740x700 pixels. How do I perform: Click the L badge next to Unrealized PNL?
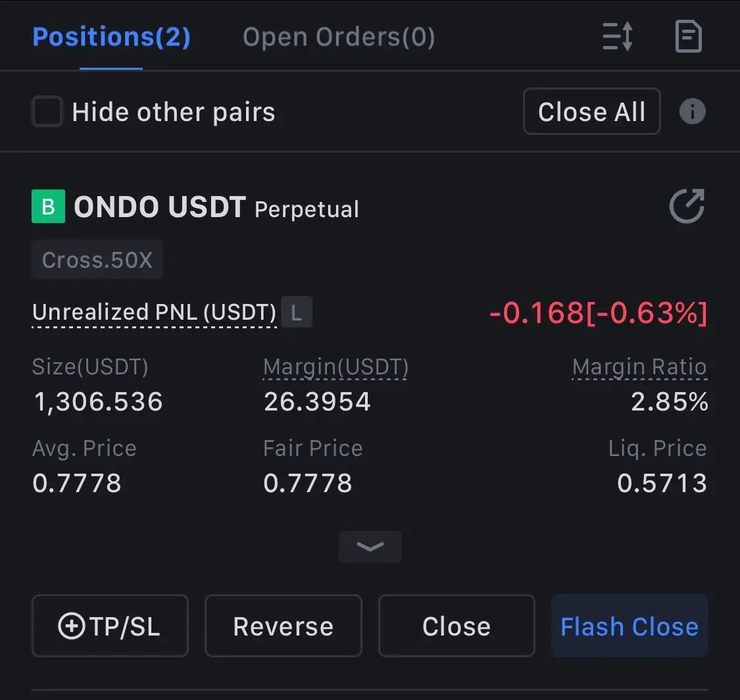pos(297,312)
